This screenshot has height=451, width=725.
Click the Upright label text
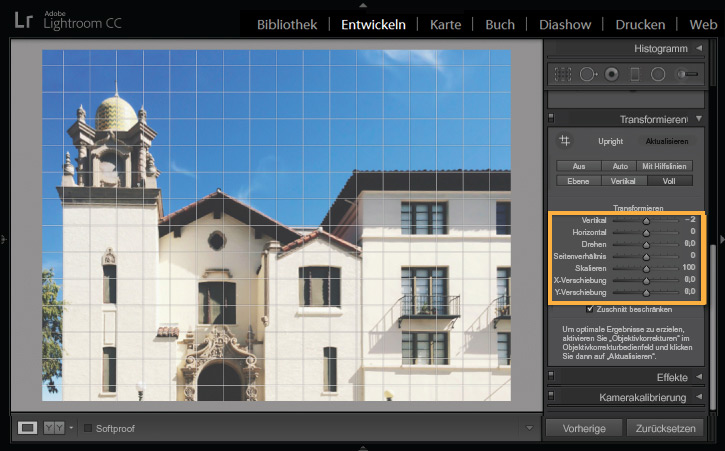610,141
